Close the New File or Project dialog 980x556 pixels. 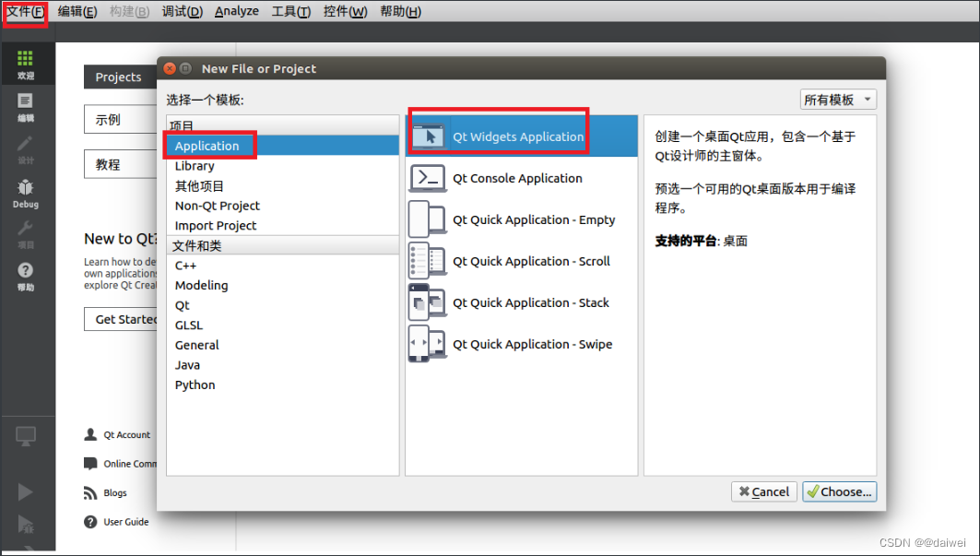[x=170, y=68]
